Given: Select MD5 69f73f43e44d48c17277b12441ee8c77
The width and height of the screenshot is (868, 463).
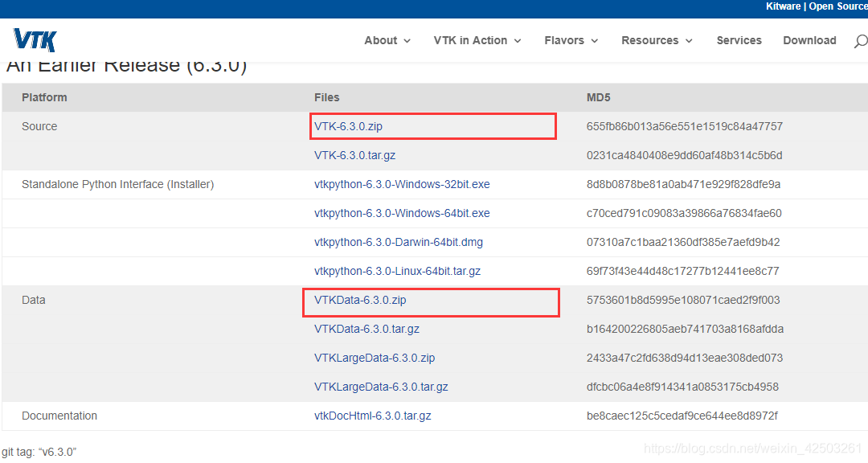Looking at the screenshot, I should tap(682, 271).
